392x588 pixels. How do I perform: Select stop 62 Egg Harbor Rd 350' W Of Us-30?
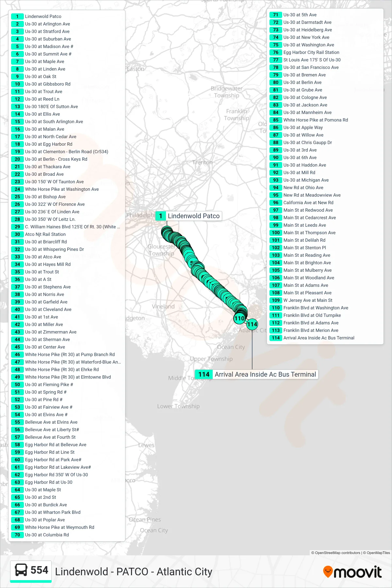coord(50,475)
